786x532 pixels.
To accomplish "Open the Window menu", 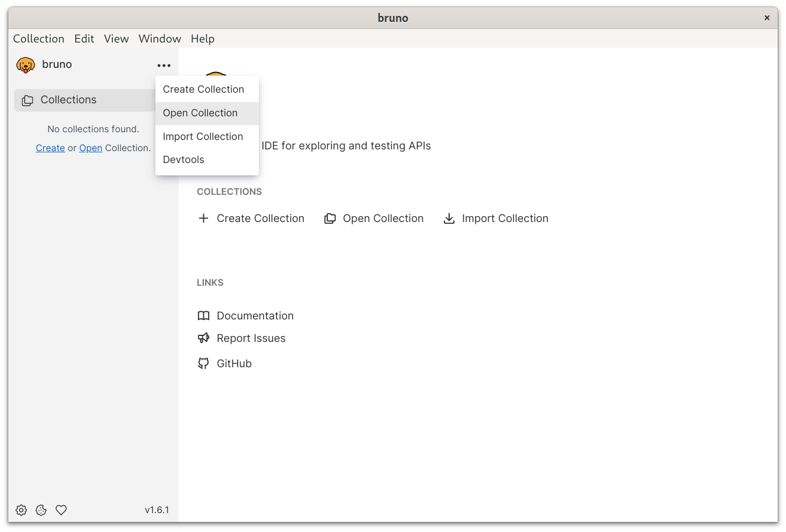I will [x=160, y=39].
